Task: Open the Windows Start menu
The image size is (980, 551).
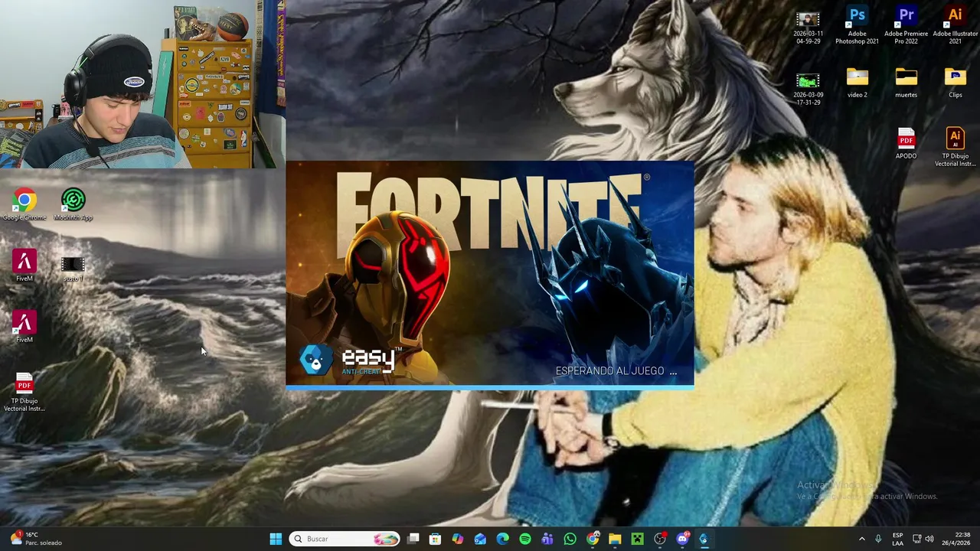Action: click(276, 539)
